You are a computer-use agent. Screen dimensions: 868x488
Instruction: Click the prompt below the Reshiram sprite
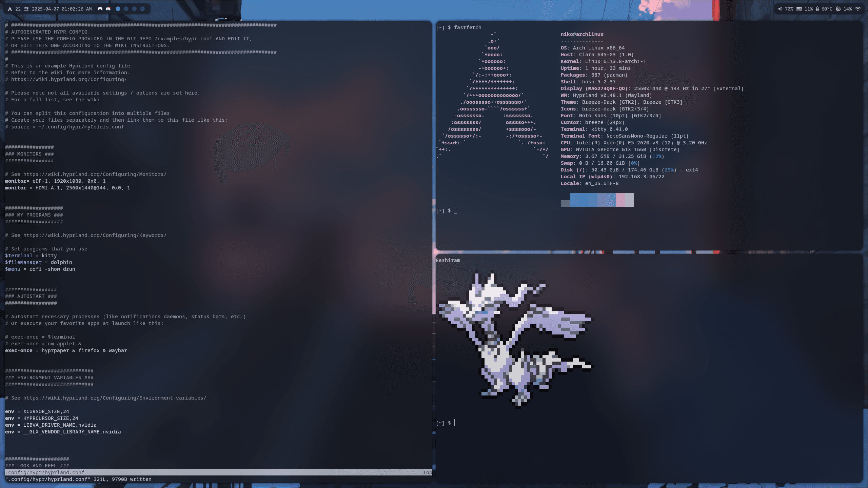pyautogui.click(x=445, y=423)
